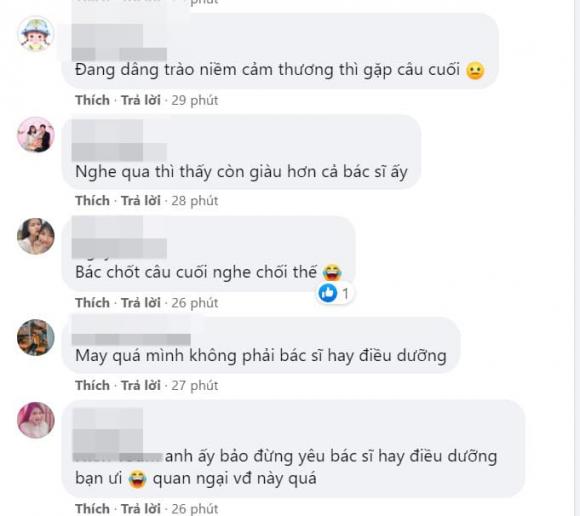The image size is (580, 516).
Task: Like the last comment about 'quan ngại'
Action: click(92, 509)
